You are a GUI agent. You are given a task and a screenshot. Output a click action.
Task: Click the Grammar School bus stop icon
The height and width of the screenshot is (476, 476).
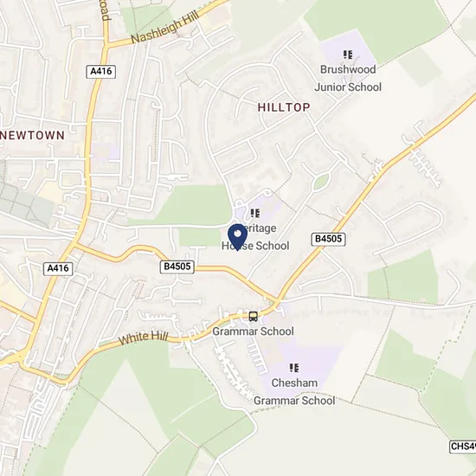[x=253, y=317]
